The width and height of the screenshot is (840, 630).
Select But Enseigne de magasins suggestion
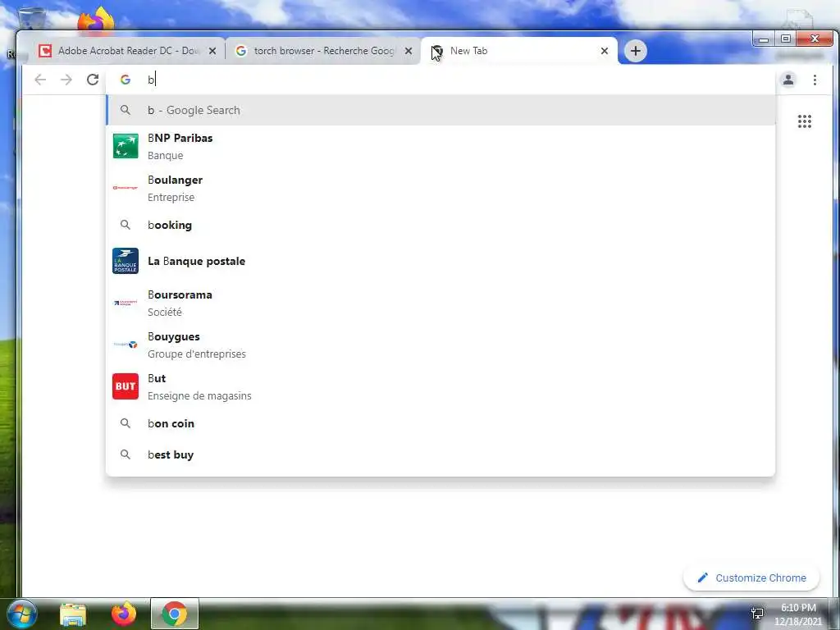[x=441, y=386]
